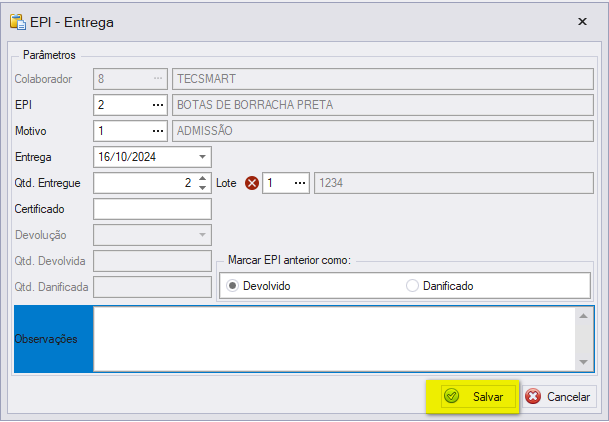The width and height of the screenshot is (609, 422).
Task: Click the EPI code field
Action: click(122, 105)
